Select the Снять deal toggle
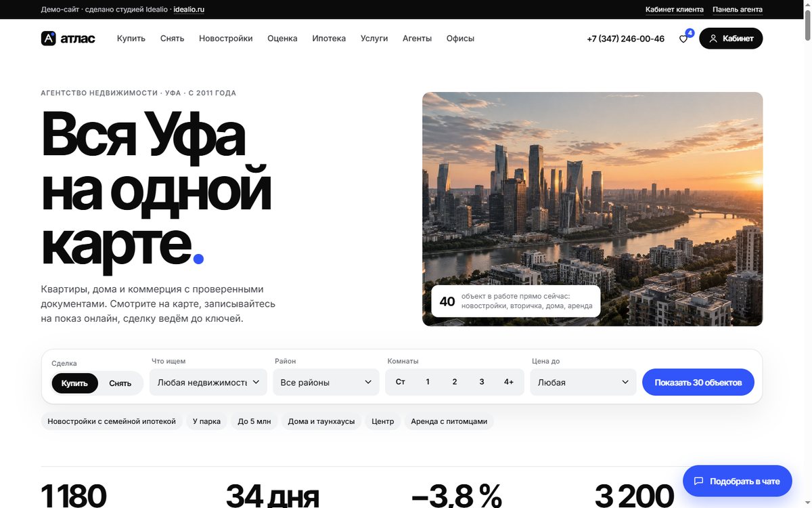Image resolution: width=812 pixels, height=508 pixels. click(x=120, y=383)
